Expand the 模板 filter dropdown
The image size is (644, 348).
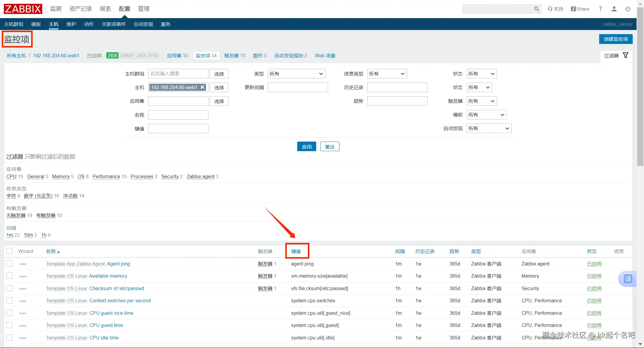(486, 115)
